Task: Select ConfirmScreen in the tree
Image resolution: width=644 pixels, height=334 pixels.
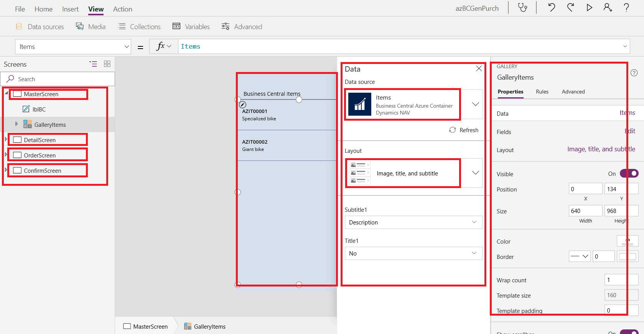Action: 43,170
